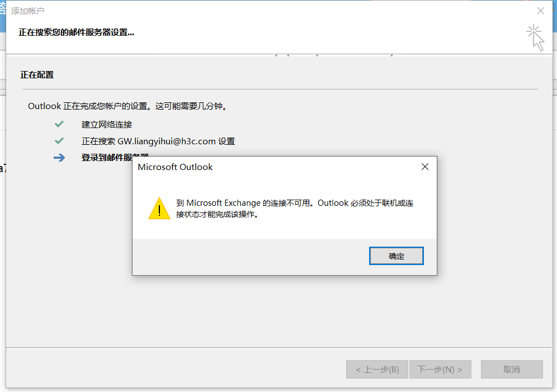Image resolution: width=557 pixels, height=392 pixels.
Task: Click the 确定 button in the Outlook dialog
Action: tap(396, 256)
